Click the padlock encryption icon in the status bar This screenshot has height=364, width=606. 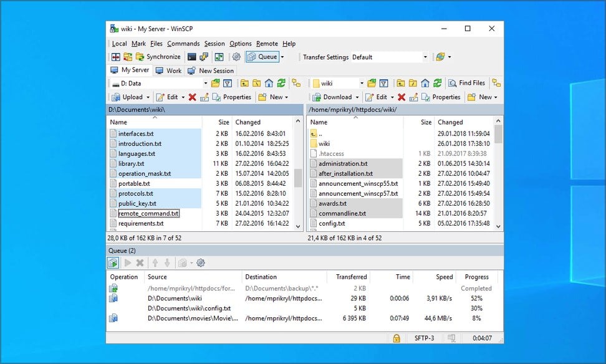coord(396,338)
